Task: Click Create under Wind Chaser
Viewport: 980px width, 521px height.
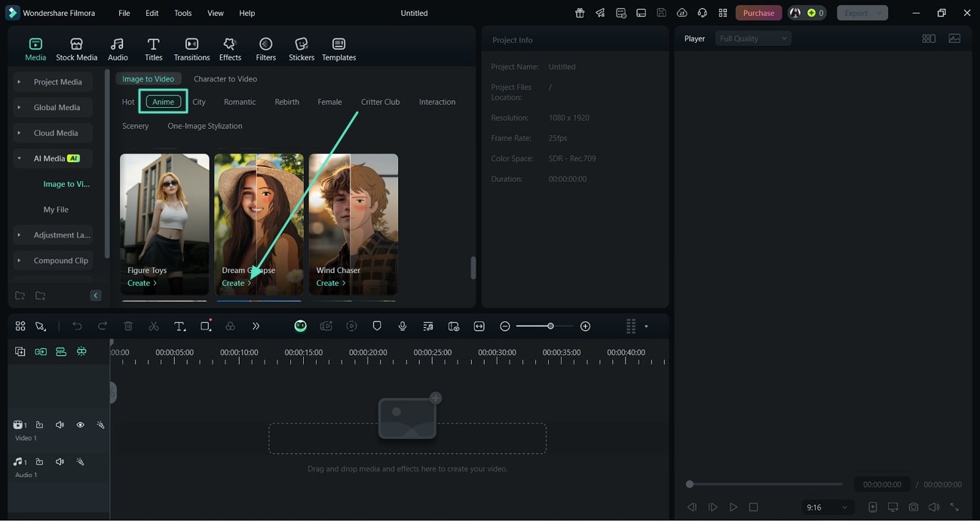Action: (x=331, y=283)
